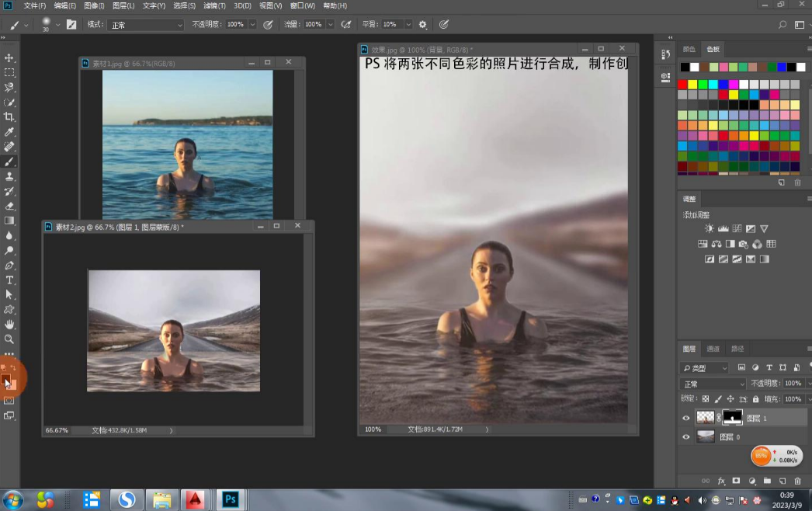
Task: Enable airbrush-style build-up
Action: pos(346,24)
